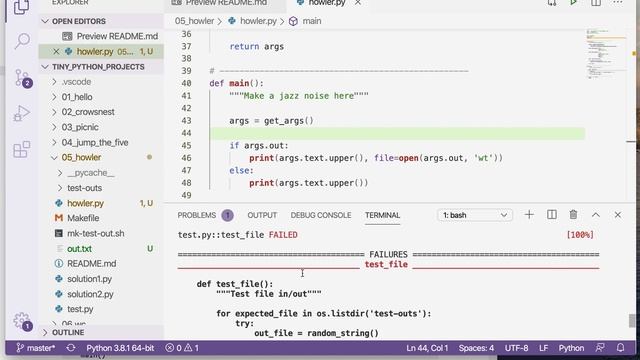Image resolution: width=640 pixels, height=360 pixels.
Task: Click the code minimap
Action: (x=606, y=53)
